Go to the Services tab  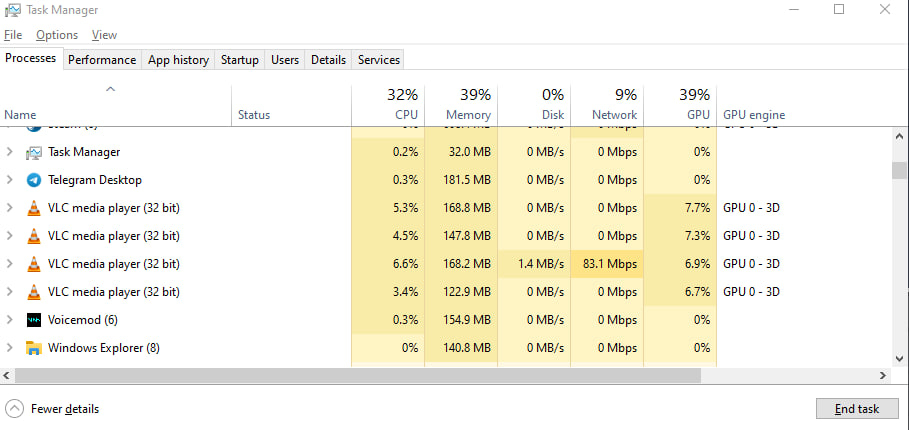coord(378,60)
